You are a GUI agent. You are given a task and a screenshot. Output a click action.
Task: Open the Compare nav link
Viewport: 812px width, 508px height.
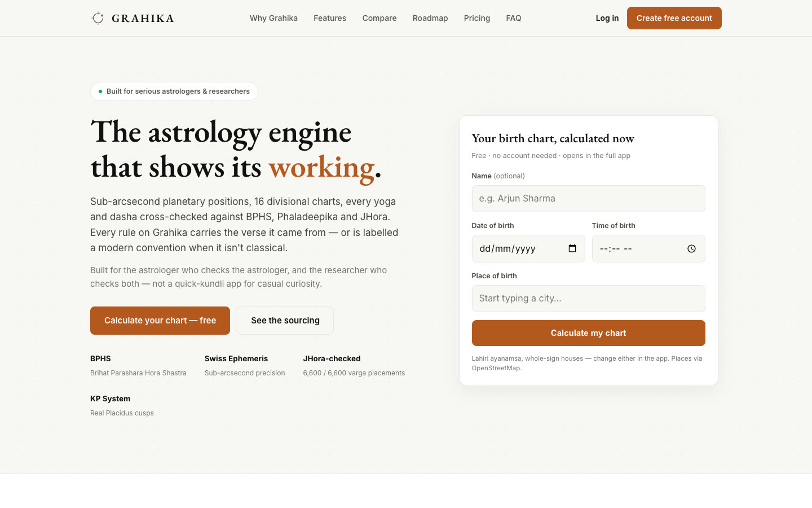coord(379,18)
